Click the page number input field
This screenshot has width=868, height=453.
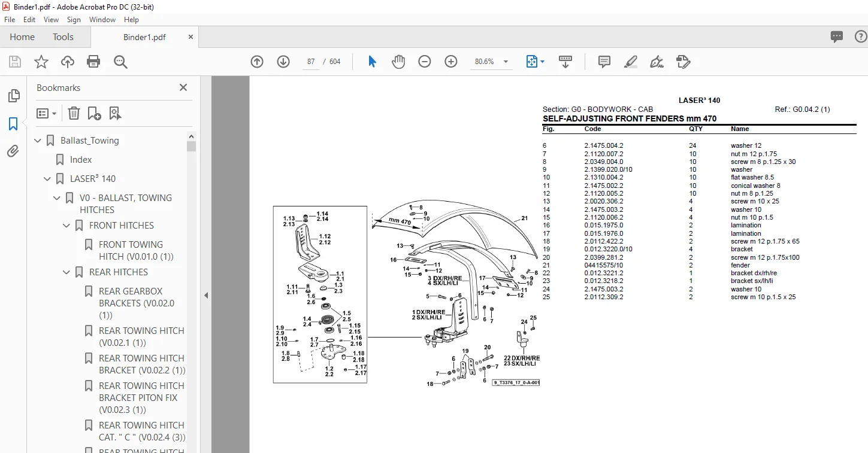click(311, 62)
